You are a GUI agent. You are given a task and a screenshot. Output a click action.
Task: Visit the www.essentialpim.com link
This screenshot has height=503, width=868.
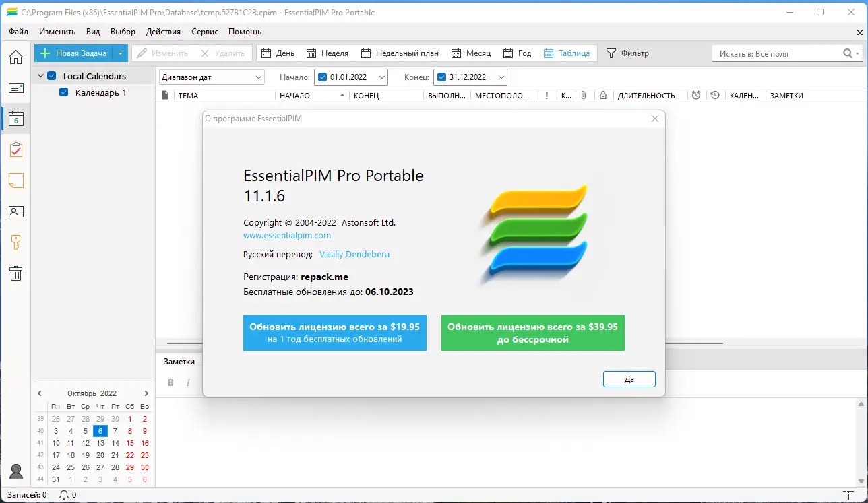tap(287, 235)
